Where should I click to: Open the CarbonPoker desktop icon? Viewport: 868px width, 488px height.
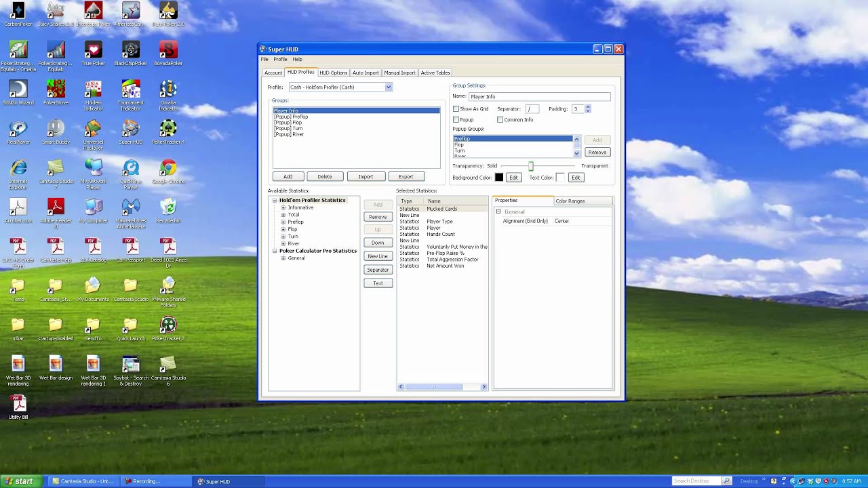pyautogui.click(x=18, y=15)
